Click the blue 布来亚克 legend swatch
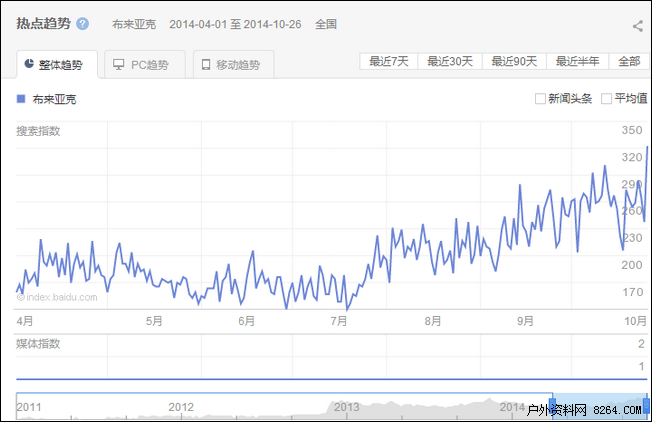 [21, 99]
